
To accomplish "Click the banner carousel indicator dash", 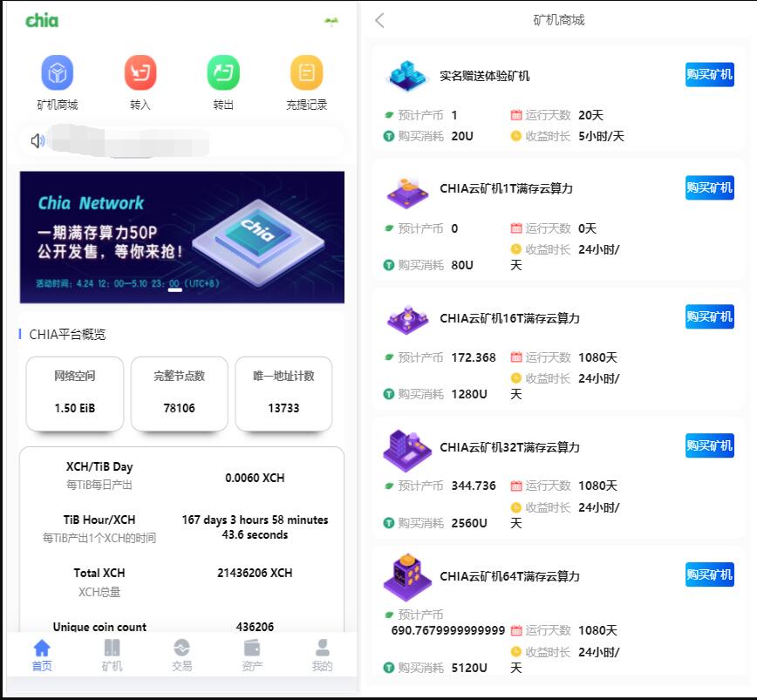I will click(x=174, y=290).
